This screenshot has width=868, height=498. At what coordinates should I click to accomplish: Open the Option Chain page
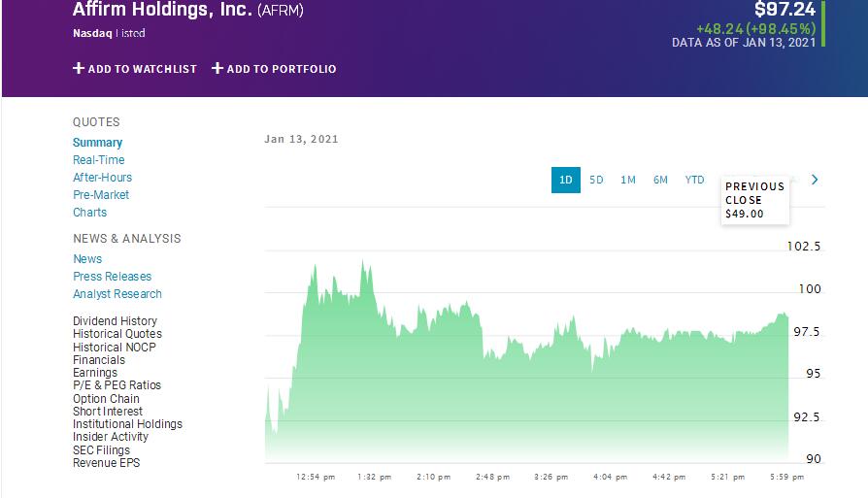(106, 398)
